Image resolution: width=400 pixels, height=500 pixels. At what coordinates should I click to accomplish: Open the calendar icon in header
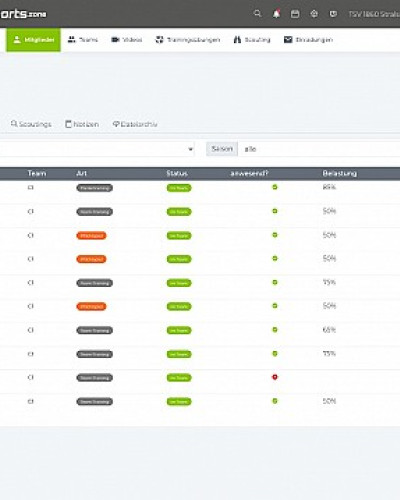295,14
